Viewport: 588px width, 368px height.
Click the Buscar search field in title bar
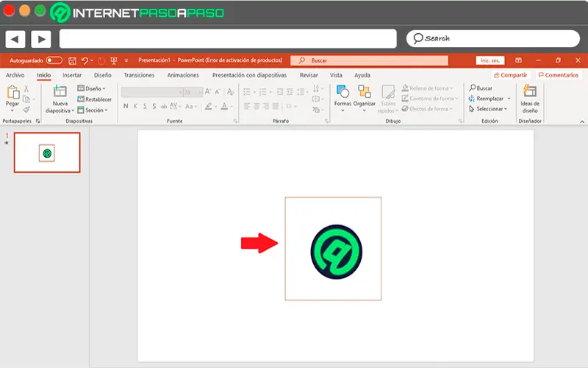click(x=370, y=60)
